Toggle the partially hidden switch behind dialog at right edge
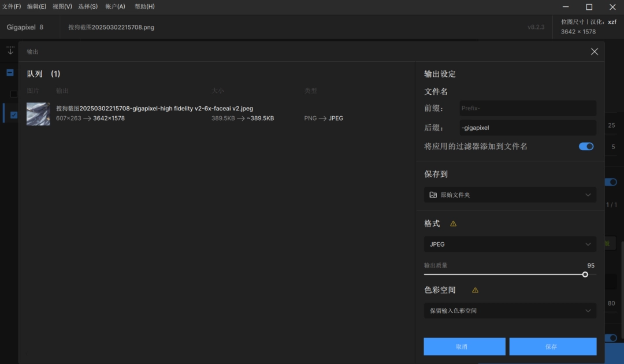 pos(611,182)
